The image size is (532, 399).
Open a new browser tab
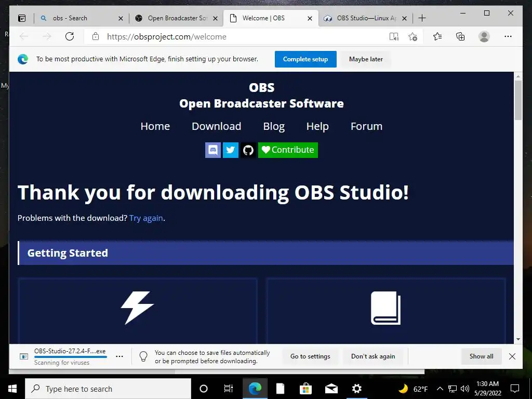[x=422, y=18]
